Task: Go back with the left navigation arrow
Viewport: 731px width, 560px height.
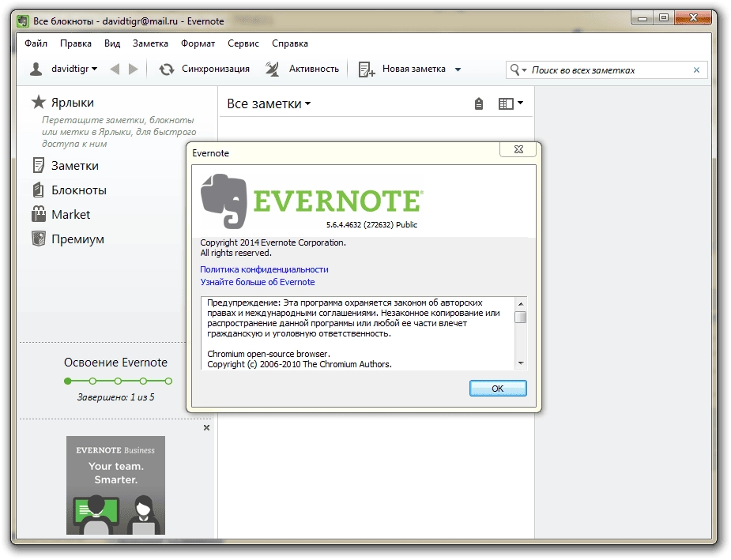Action: click(x=115, y=70)
